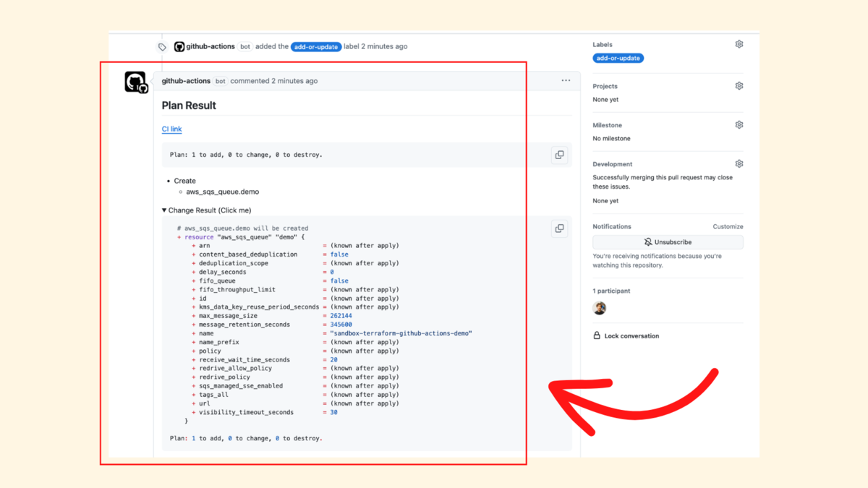The width and height of the screenshot is (868, 488).
Task: Click the tag icon in the timeline event
Action: 162,47
